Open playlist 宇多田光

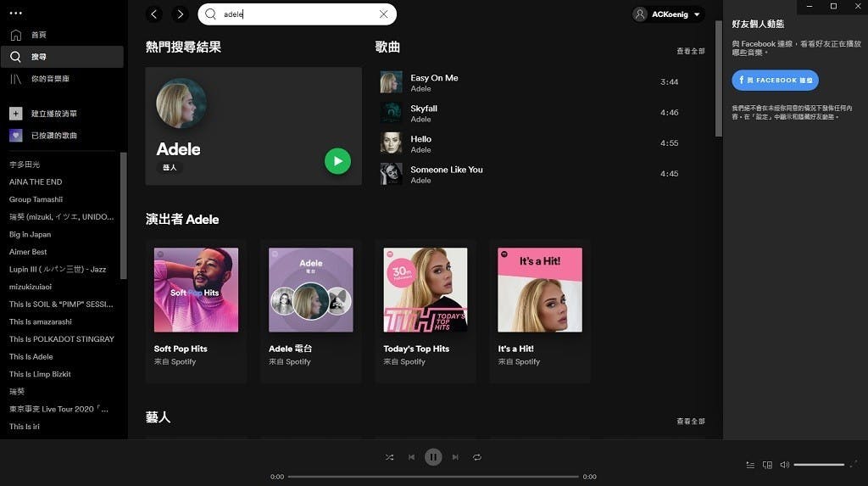[x=25, y=165]
